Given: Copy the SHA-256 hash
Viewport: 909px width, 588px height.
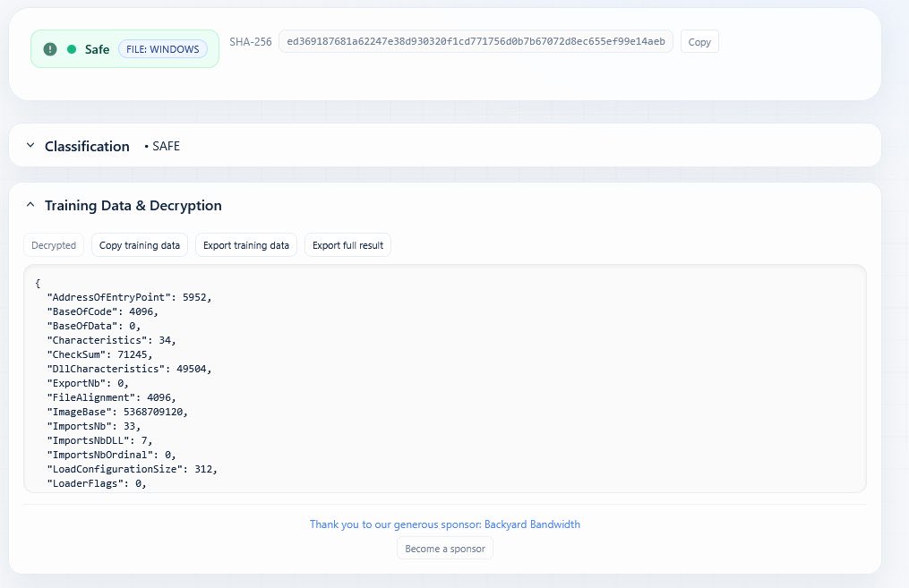Looking at the screenshot, I should (699, 42).
